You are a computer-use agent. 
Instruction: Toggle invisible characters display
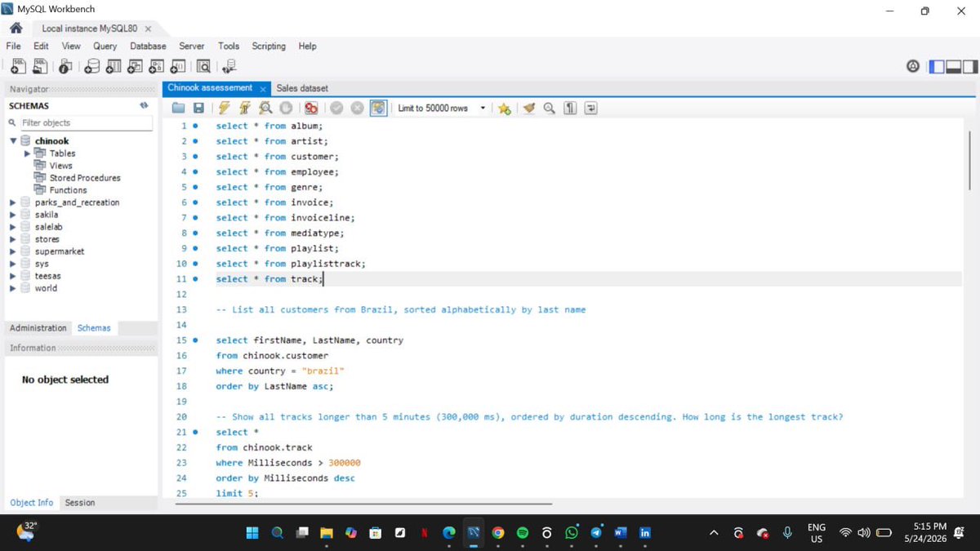[x=571, y=108]
